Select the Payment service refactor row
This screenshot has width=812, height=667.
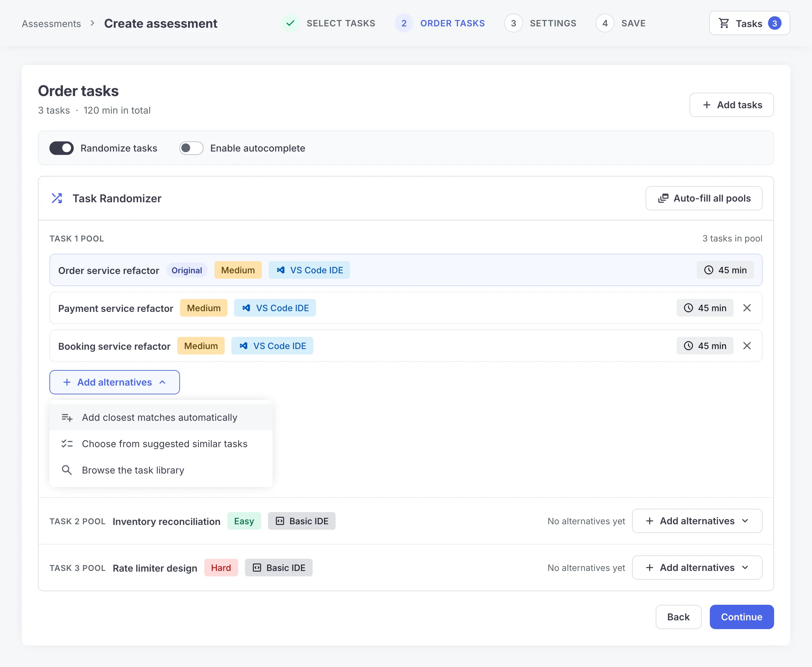click(406, 308)
